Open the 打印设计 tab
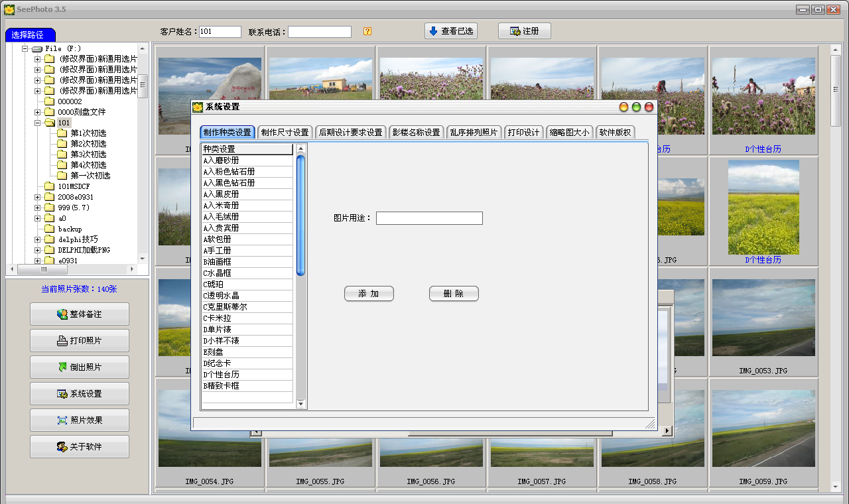Screen dimensions: 849x504 (x=523, y=132)
